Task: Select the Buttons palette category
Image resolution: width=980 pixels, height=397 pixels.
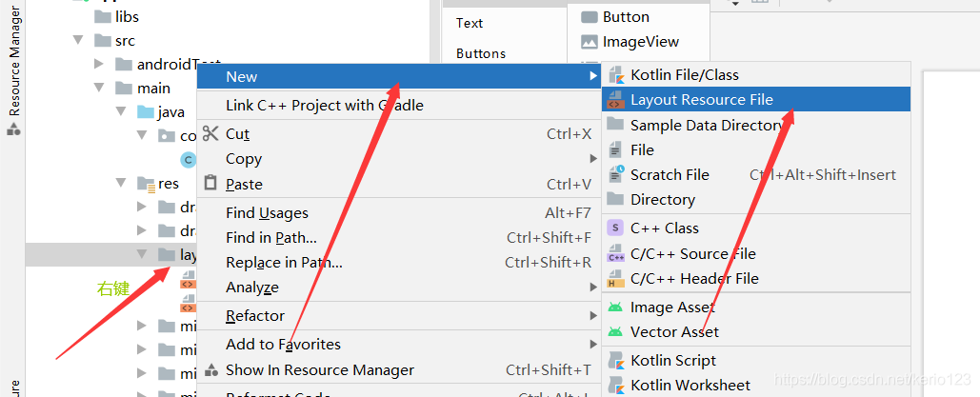Action: coord(481,53)
